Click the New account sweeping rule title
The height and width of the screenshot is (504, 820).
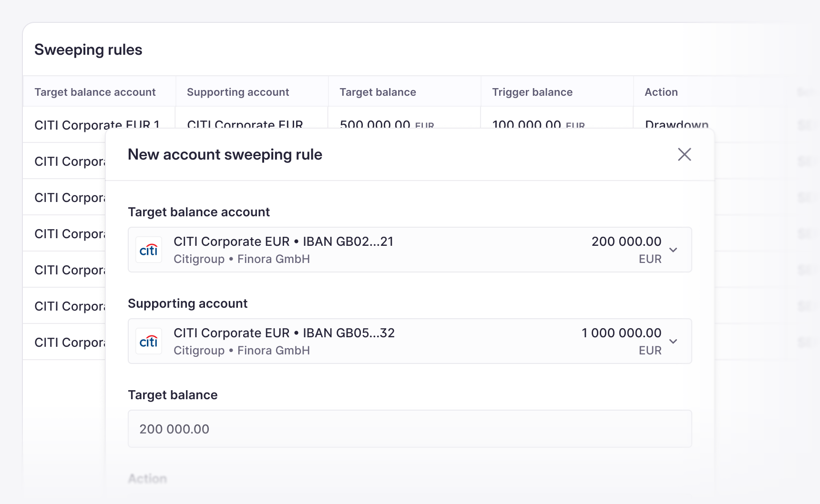[x=225, y=154]
